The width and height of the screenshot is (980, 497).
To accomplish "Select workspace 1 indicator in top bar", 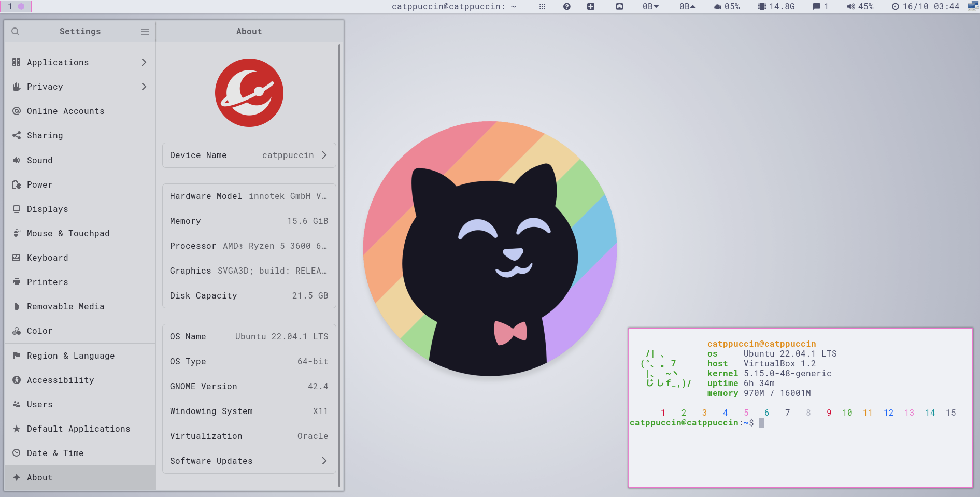I will pos(16,6).
